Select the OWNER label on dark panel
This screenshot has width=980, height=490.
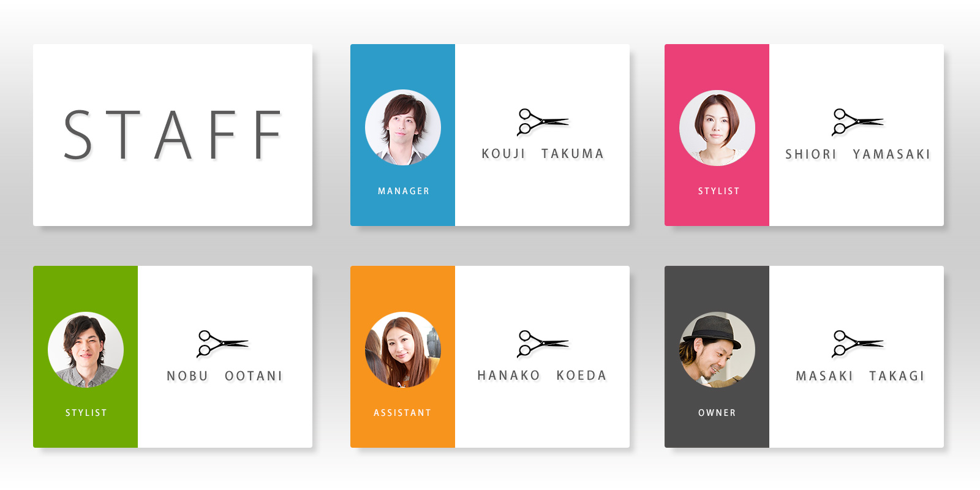717,413
